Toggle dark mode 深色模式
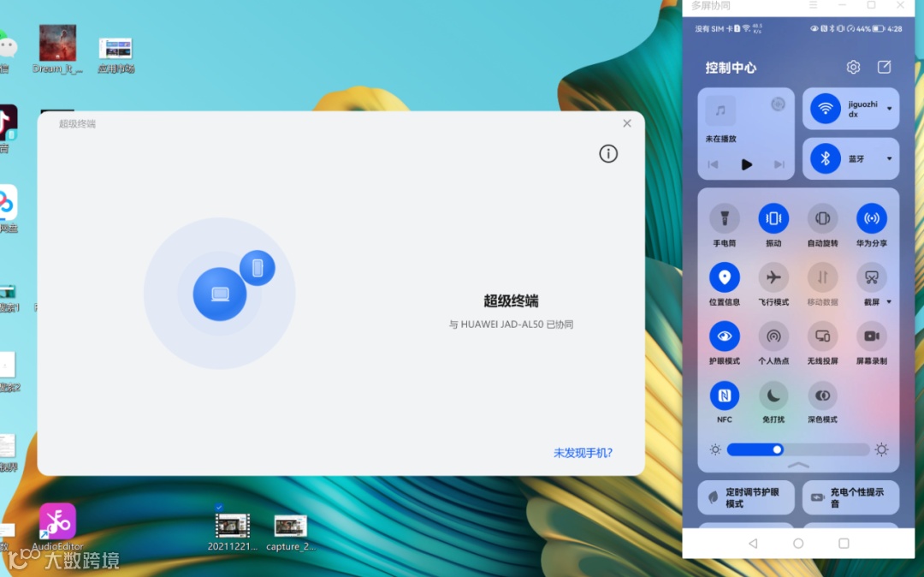The height and width of the screenshot is (577, 924). 823,396
